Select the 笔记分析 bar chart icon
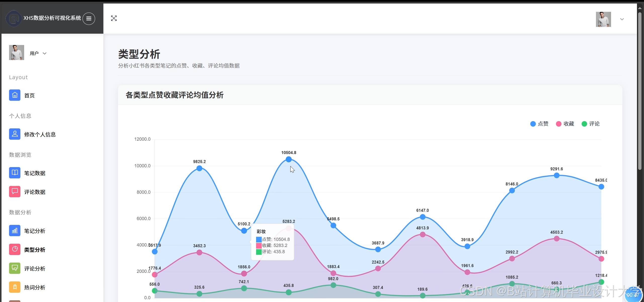This screenshot has width=644, height=302. coord(15,230)
